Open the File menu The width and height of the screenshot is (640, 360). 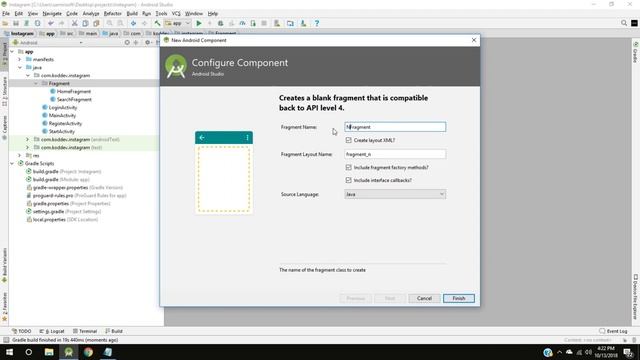pyautogui.click(x=6, y=13)
